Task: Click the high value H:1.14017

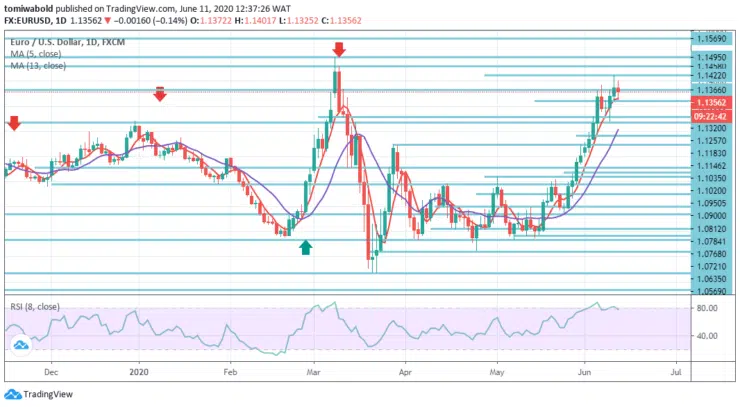Action: click(255, 21)
